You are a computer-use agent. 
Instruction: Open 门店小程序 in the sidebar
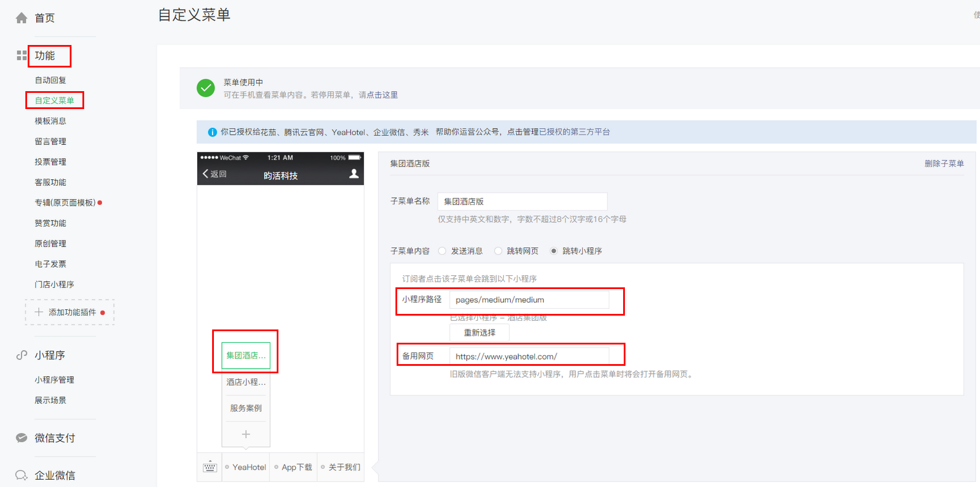coord(54,284)
